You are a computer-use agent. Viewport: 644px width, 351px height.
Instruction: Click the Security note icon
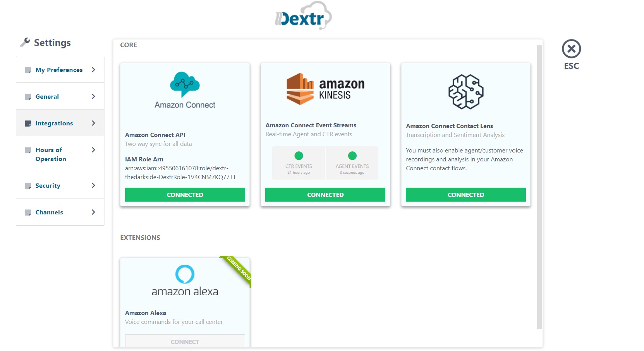click(28, 186)
